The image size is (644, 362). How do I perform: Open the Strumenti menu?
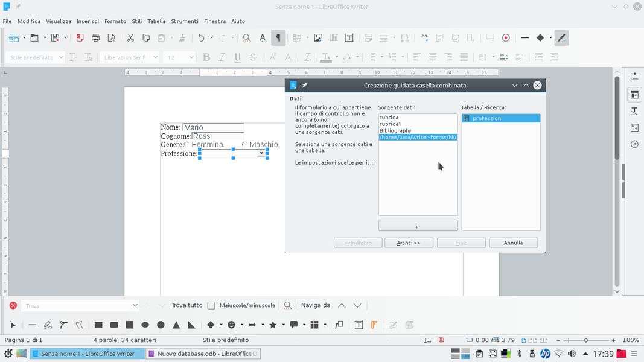(x=184, y=21)
